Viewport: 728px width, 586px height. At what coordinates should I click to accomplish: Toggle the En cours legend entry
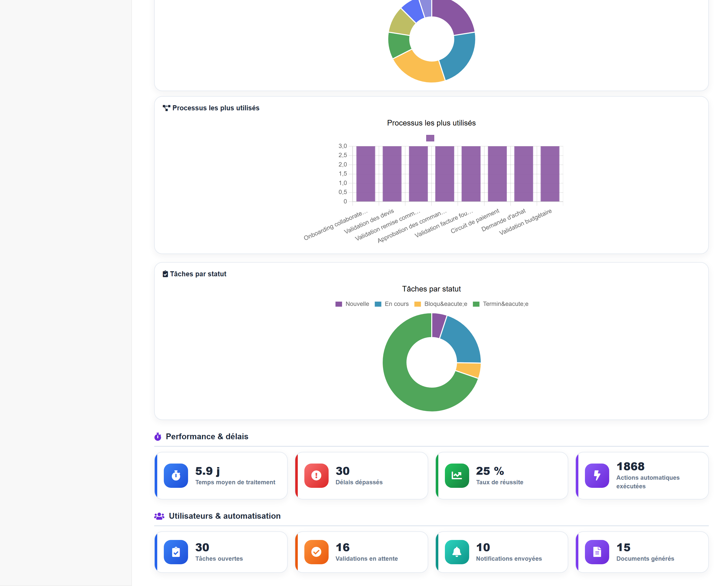point(392,304)
